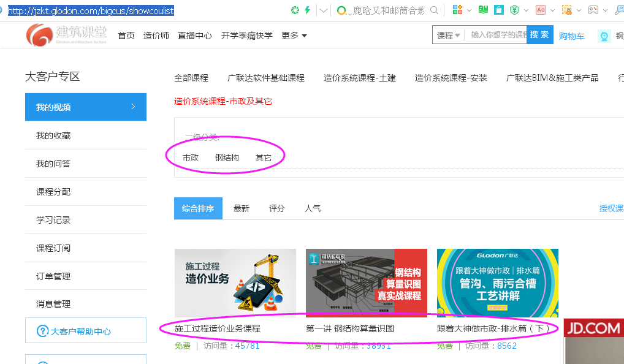The width and height of the screenshot is (624, 364).
Task: Click the green yen shield icon
Action: pos(514,10)
